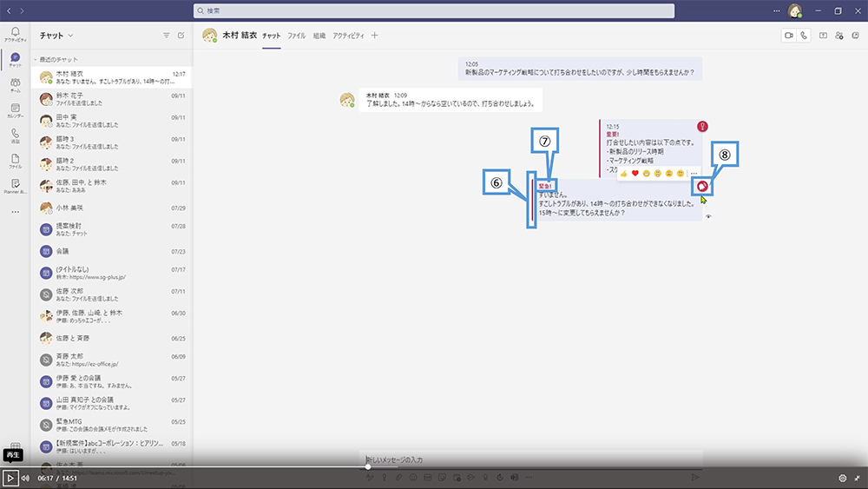Switch to the 組織 tab
Screen dimensions: 868x489
pyautogui.click(x=319, y=36)
